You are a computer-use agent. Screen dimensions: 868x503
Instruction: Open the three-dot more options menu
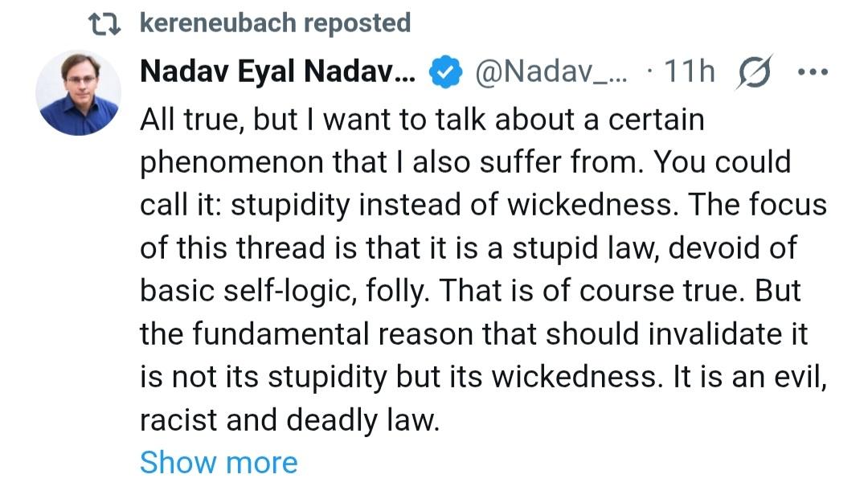812,72
